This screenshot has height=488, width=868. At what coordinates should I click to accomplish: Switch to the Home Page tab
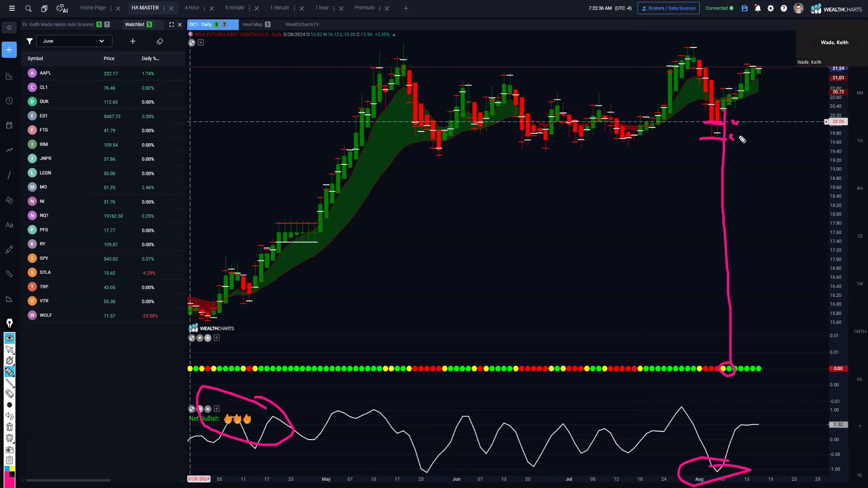[93, 8]
